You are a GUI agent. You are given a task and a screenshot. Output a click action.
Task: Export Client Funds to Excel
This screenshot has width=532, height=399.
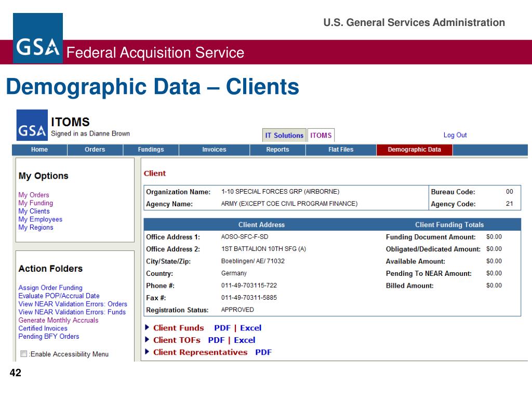tap(251, 328)
